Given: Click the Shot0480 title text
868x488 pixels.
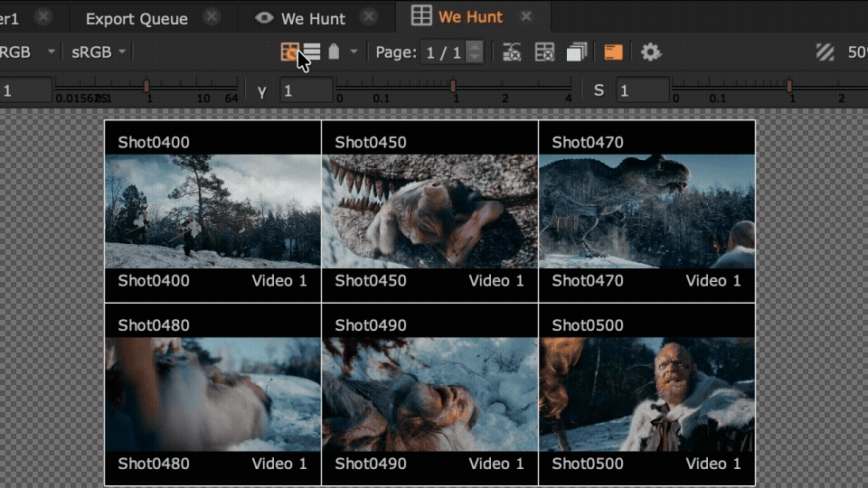Looking at the screenshot, I should click(x=154, y=325).
